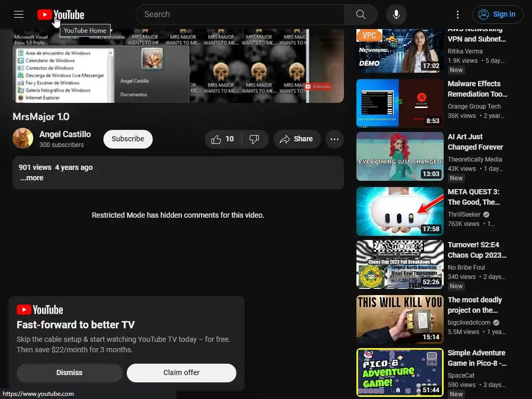Click channel name bigclivedotcom
Screen dimensions: 532x399
click(x=469, y=322)
